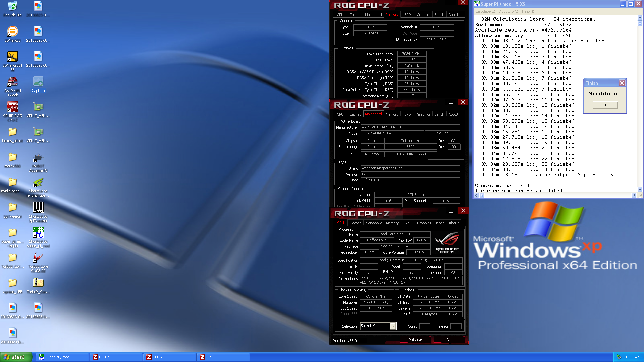Click the Bus Speed value 101.2 MHz
Screen dimensions: 644x362
pyautogui.click(x=376, y=308)
